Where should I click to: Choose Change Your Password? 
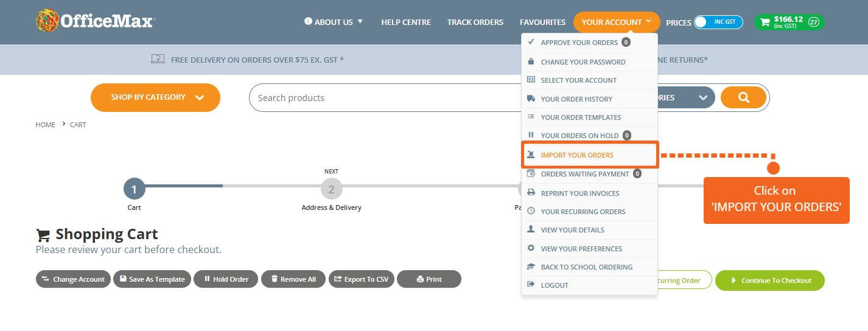(589, 61)
